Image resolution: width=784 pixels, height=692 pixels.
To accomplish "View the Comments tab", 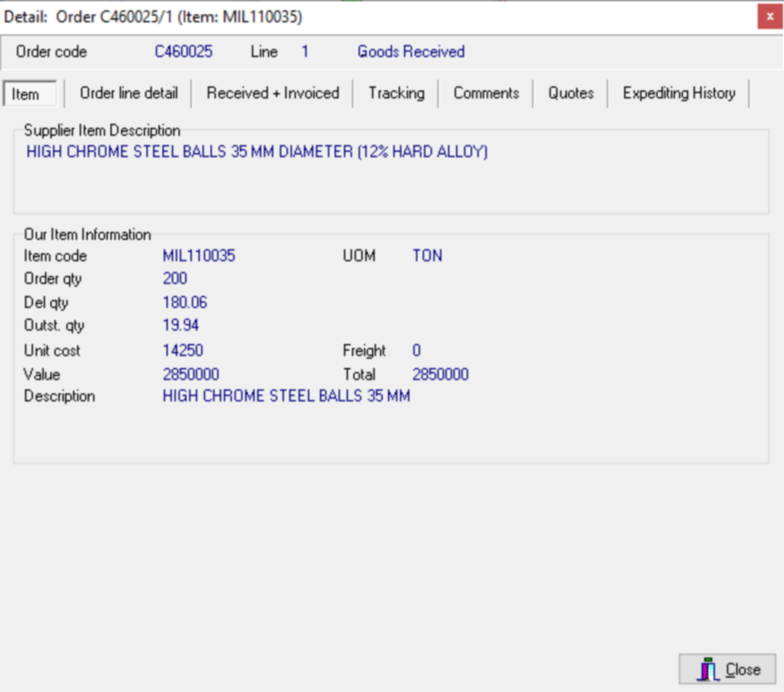I will coord(486,93).
